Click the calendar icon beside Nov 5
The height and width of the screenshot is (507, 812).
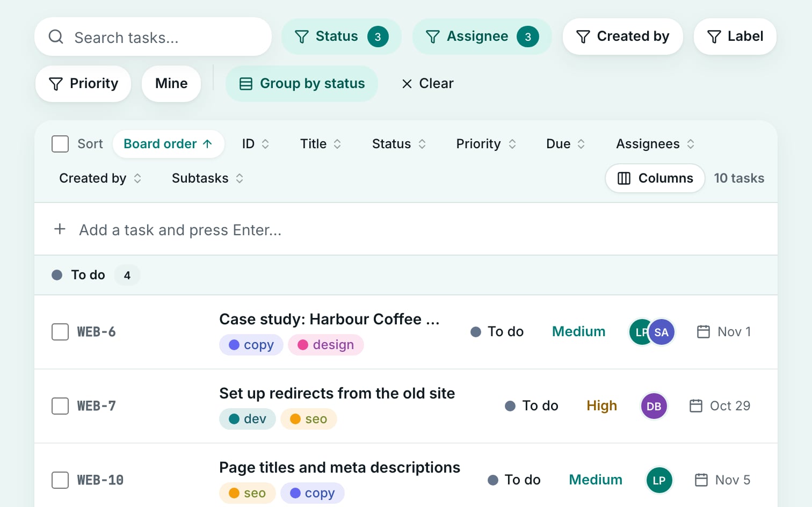tap(701, 480)
